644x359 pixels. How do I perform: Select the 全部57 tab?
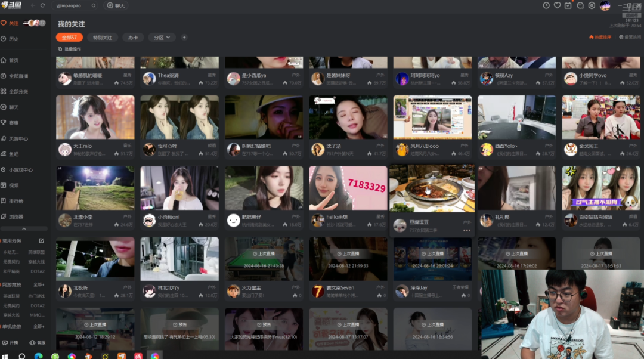(69, 38)
